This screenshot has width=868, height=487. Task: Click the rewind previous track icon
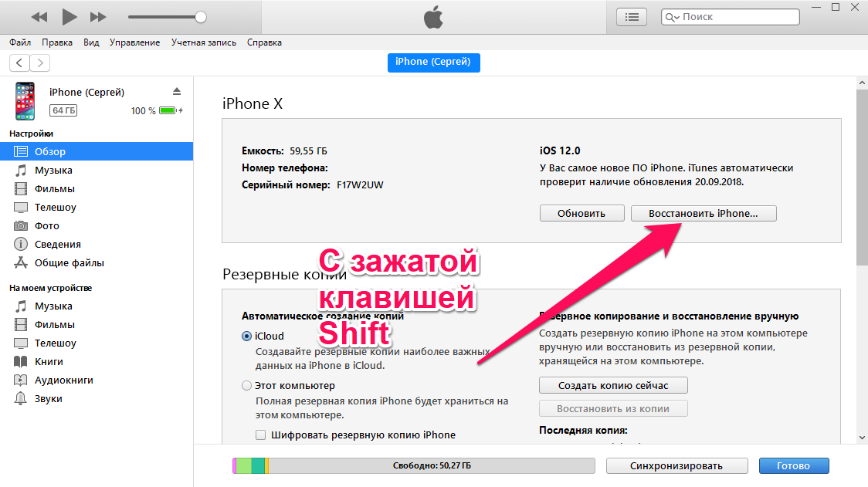(x=39, y=17)
